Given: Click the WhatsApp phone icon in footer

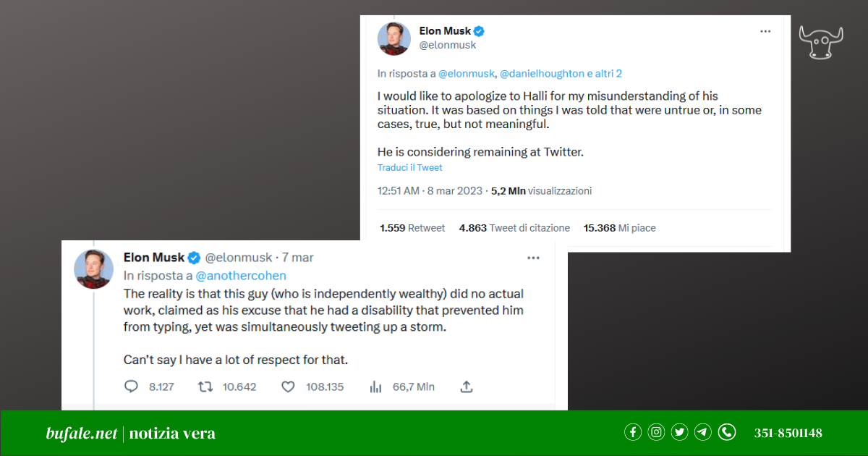Looking at the screenshot, I should pyautogui.click(x=726, y=433).
